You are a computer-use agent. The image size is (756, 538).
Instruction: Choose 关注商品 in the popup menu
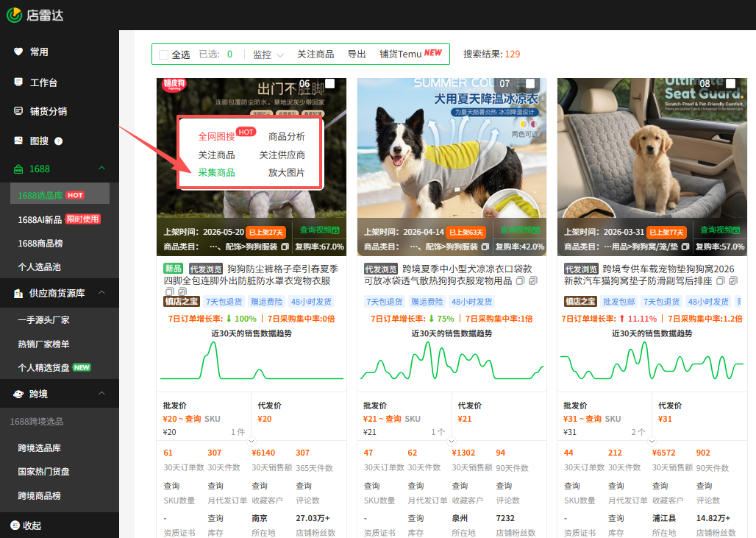click(x=216, y=155)
